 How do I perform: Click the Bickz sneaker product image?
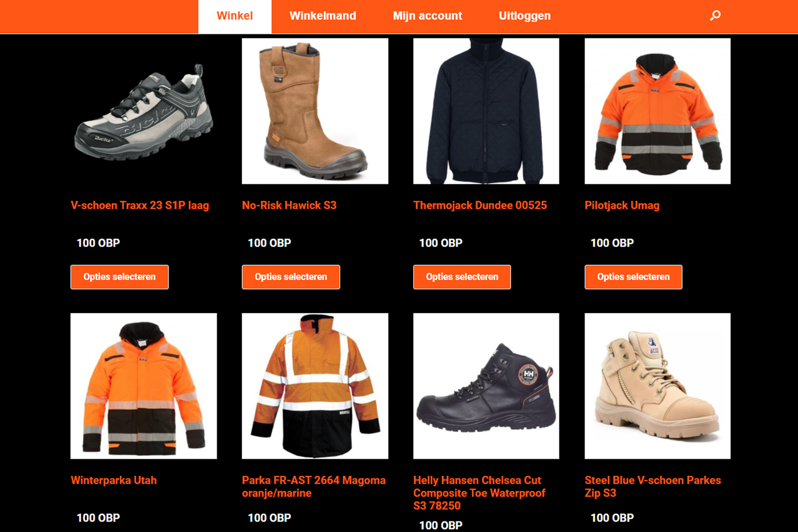(x=144, y=111)
